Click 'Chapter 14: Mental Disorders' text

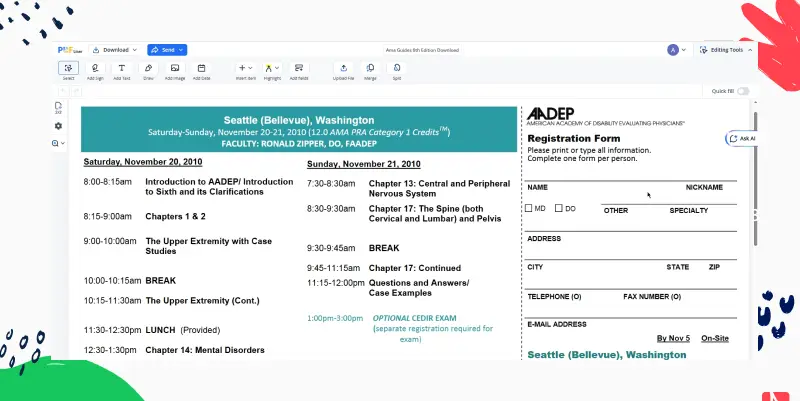[205, 350]
